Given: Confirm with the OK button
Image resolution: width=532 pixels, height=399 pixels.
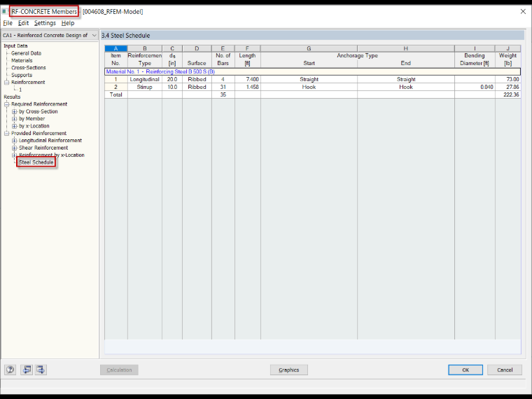Looking at the screenshot, I should pyautogui.click(x=465, y=370).
